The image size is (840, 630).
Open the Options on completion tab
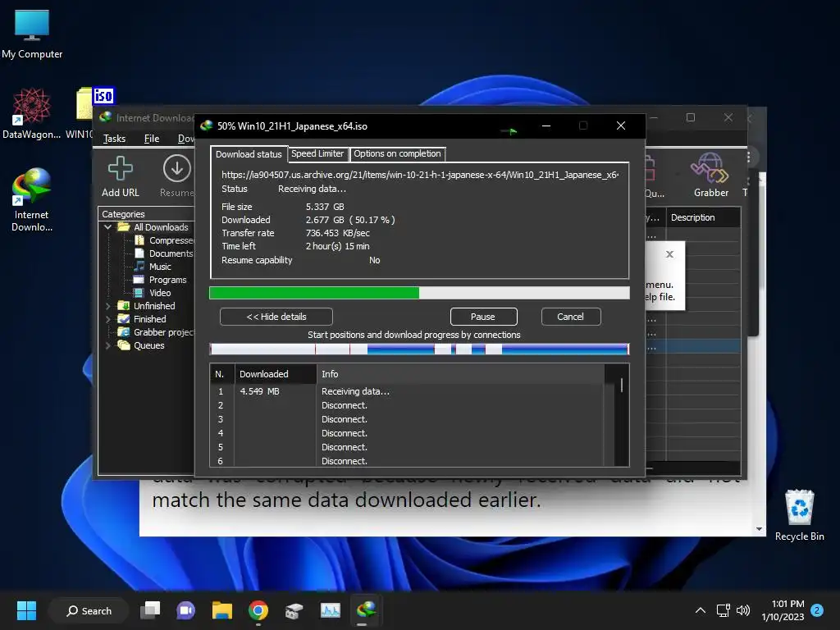(397, 153)
